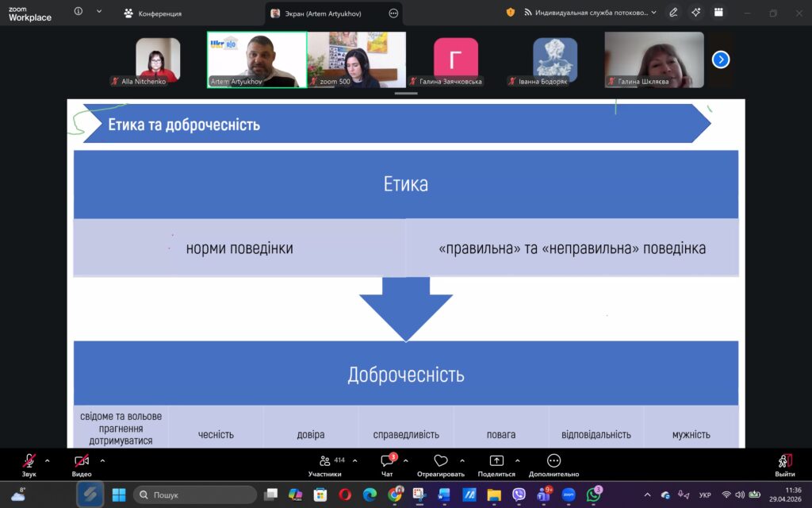Image resolution: width=812 pixels, height=508 pixels.
Task: Click the annotate pencil icon in top bar
Action: tap(673, 13)
